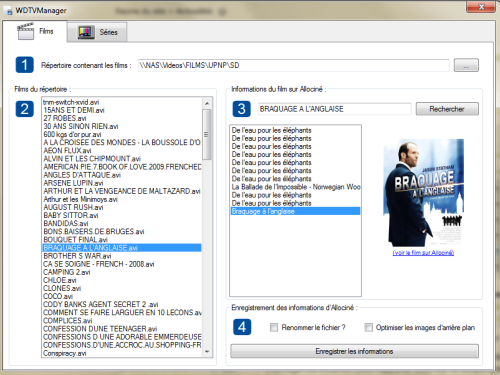Select 'BABY SITTOR.avi' file
This screenshot has width=500, height=375.
(x=122, y=215)
